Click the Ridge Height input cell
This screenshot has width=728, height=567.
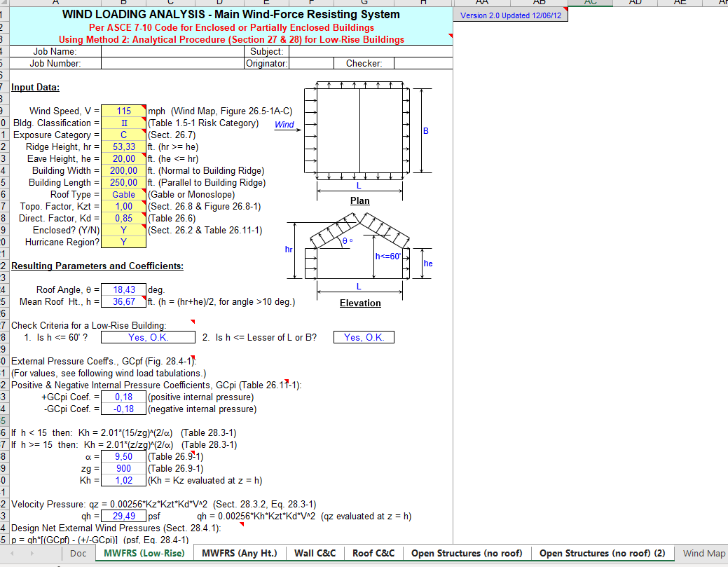(123, 146)
